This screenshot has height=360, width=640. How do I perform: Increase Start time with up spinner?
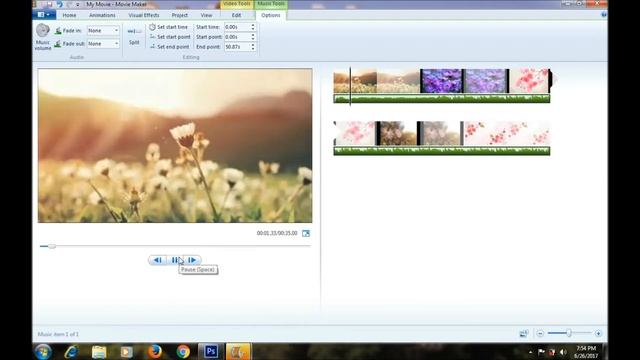coord(253,25)
